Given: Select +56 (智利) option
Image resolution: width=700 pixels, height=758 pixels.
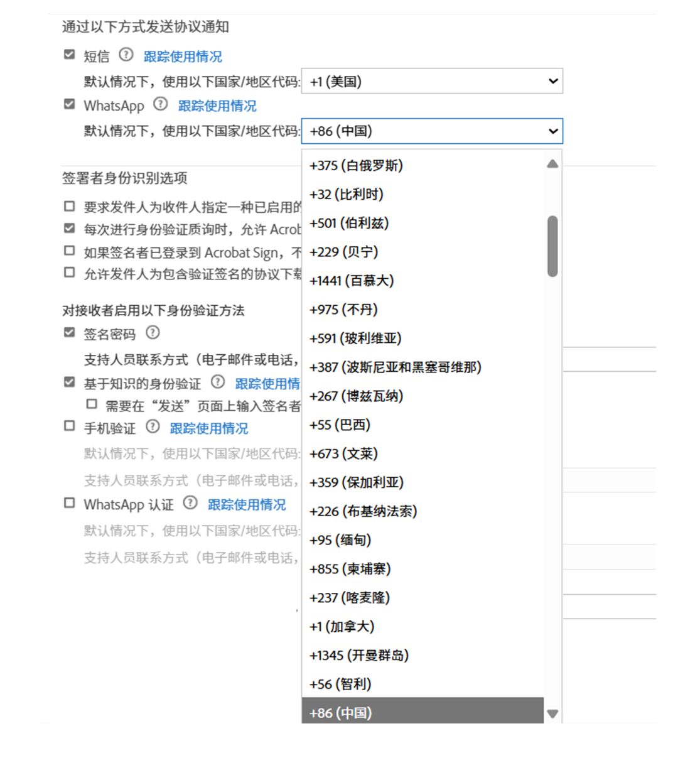Looking at the screenshot, I should click(423, 684).
